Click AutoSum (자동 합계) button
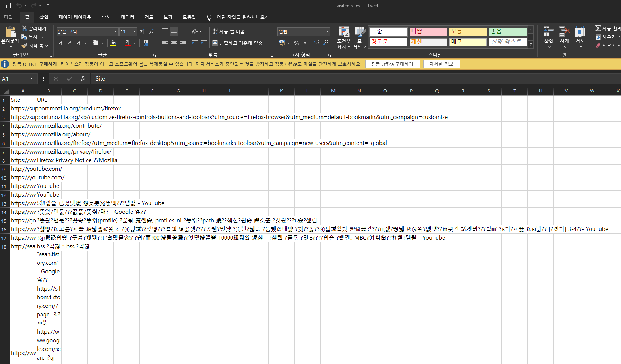 click(x=608, y=28)
